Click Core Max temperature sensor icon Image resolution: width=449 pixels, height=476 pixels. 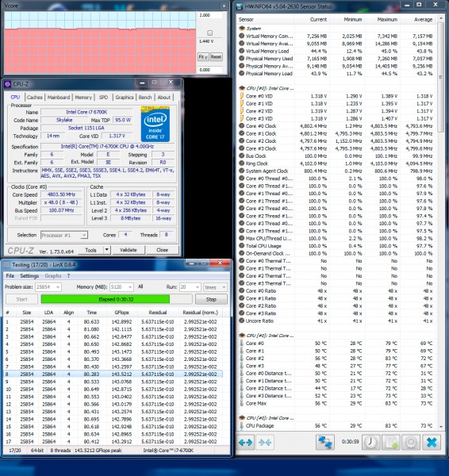click(x=242, y=403)
